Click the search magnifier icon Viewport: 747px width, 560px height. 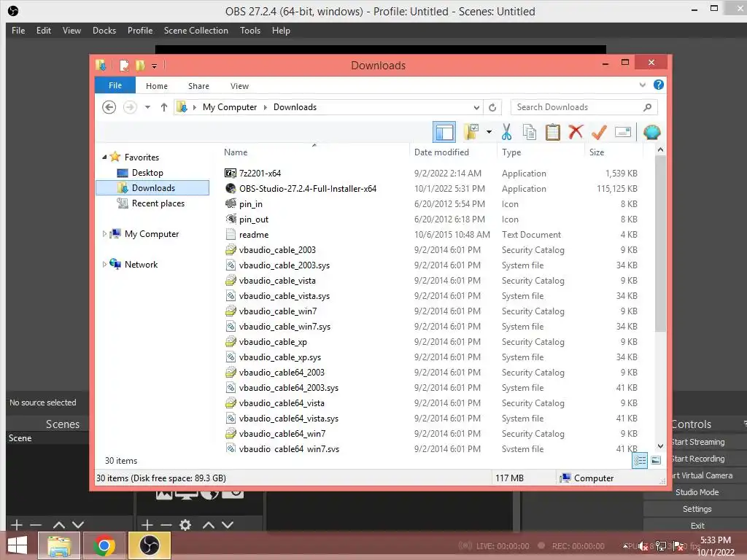click(x=647, y=107)
